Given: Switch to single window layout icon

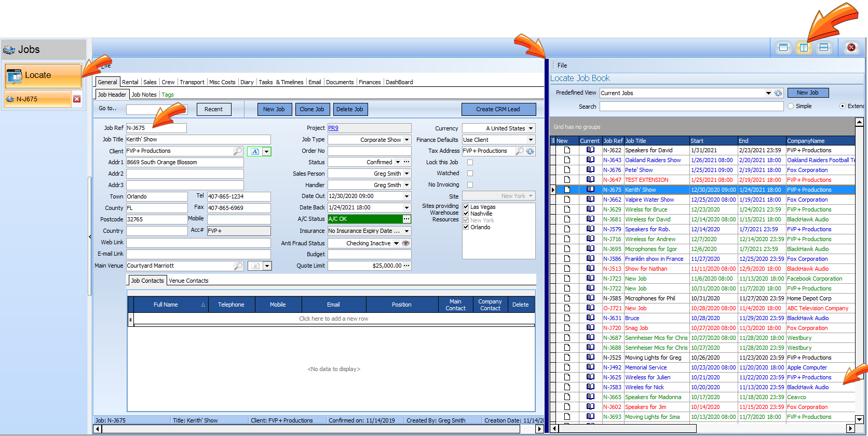Looking at the screenshot, I should [783, 48].
